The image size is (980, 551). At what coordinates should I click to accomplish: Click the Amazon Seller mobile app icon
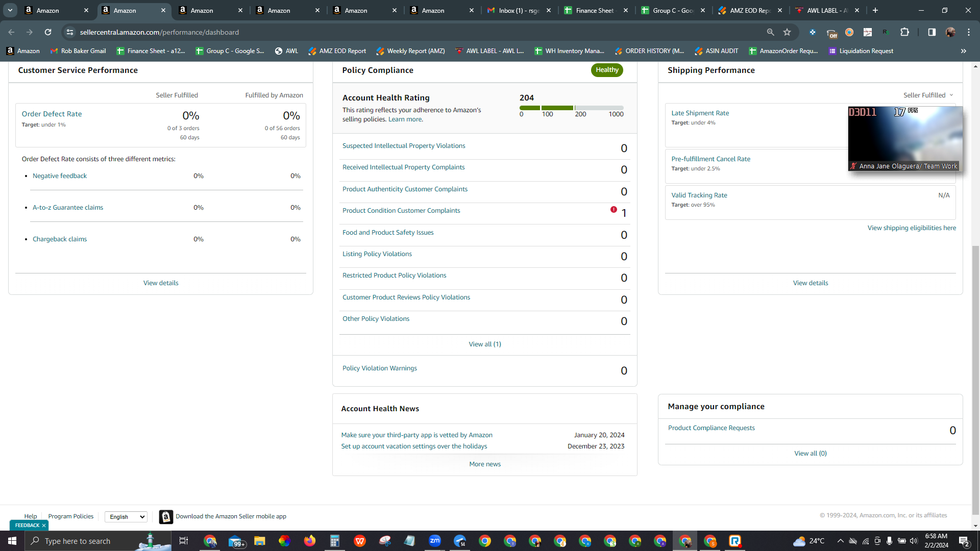(x=166, y=516)
